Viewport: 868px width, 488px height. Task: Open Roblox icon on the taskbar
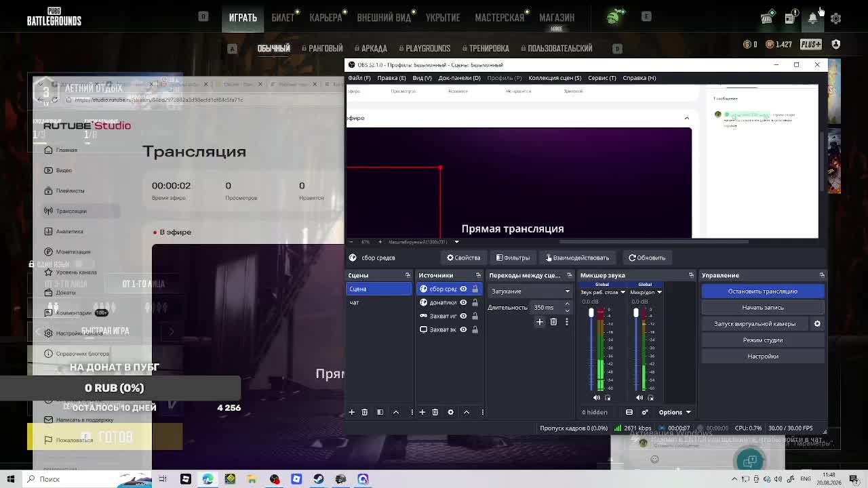pyautogui.click(x=185, y=479)
